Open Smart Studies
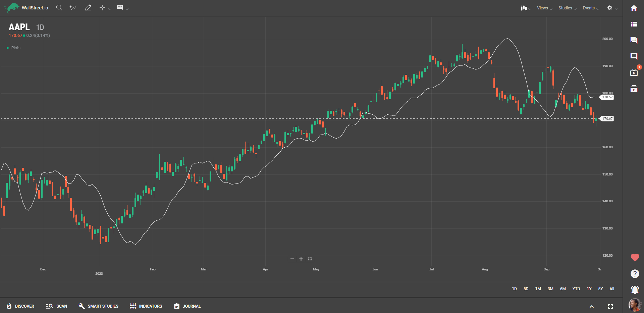644x313 pixels. click(99, 306)
